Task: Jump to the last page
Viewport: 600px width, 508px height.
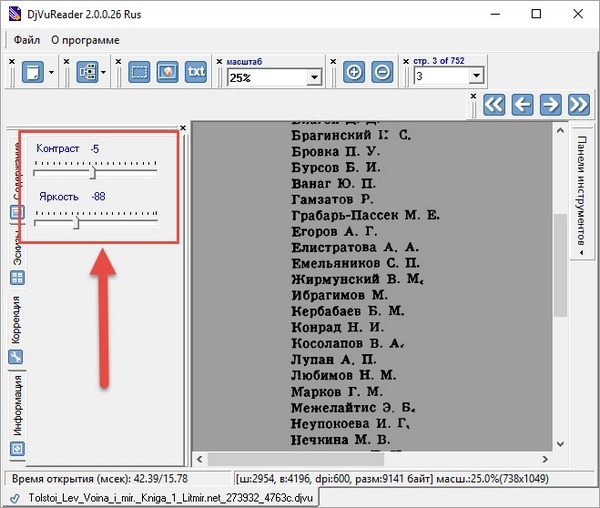Action: click(577, 104)
